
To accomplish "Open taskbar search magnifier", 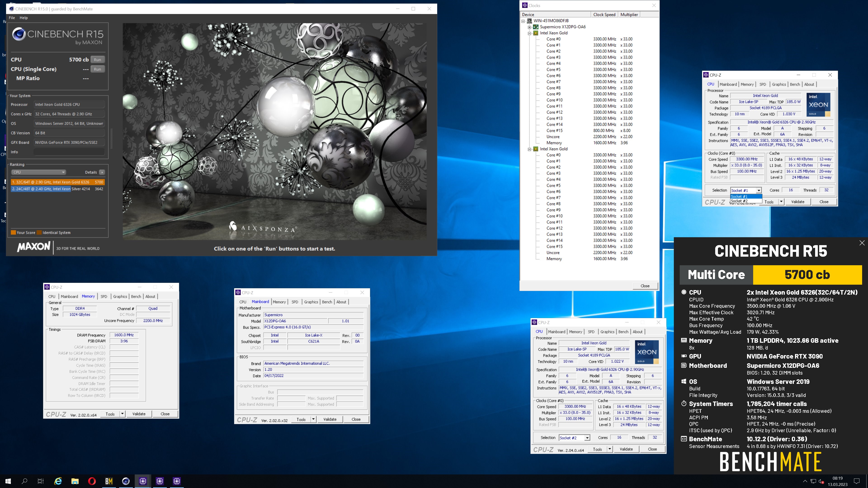I will click(24, 481).
